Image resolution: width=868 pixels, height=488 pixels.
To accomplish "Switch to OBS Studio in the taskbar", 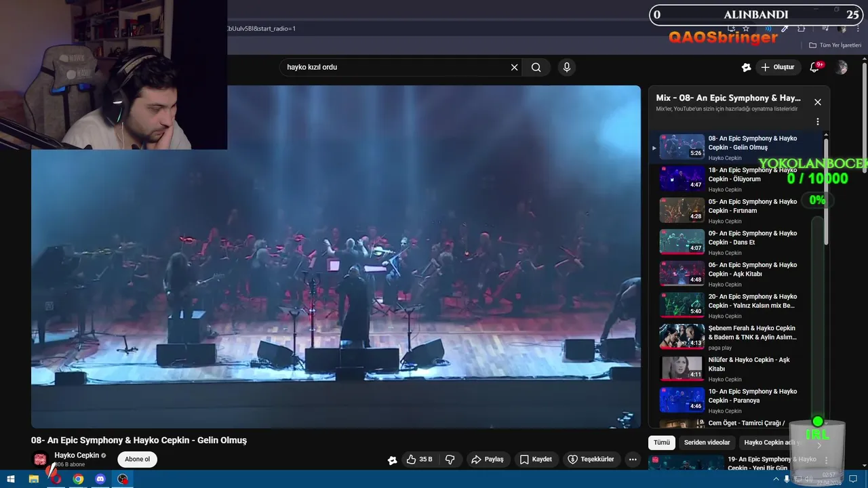I will pos(123,479).
